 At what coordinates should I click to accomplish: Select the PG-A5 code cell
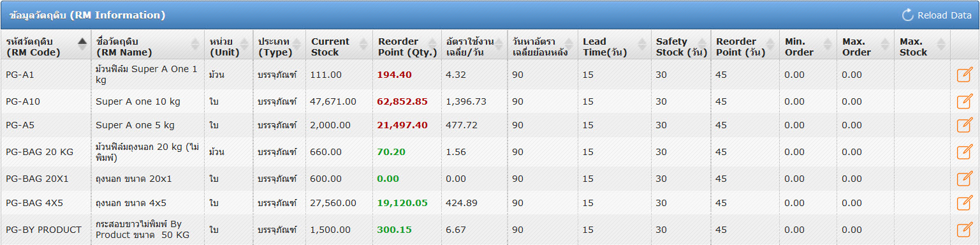[x=46, y=125]
